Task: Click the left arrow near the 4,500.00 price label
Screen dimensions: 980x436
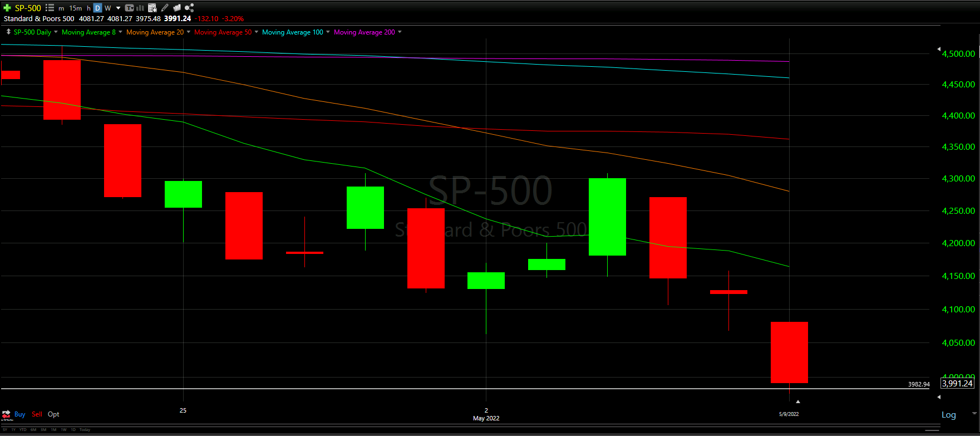Action: pos(939,50)
